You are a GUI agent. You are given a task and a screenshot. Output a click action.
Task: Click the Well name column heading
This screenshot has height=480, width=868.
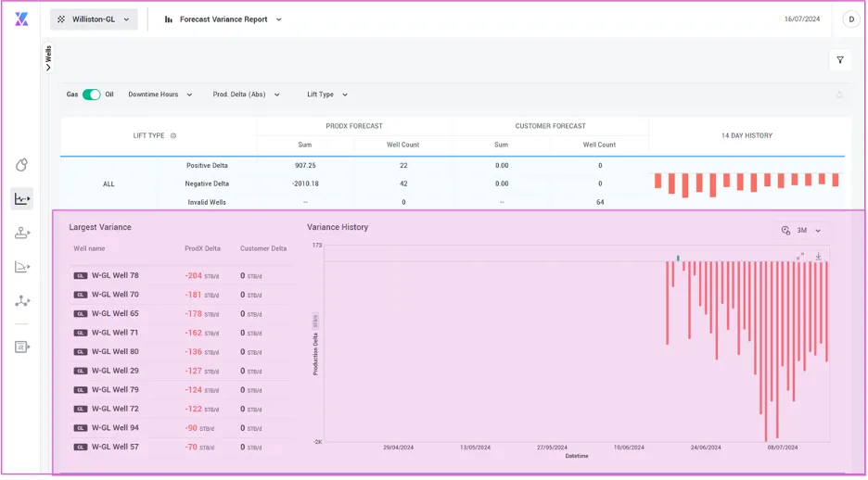point(89,249)
